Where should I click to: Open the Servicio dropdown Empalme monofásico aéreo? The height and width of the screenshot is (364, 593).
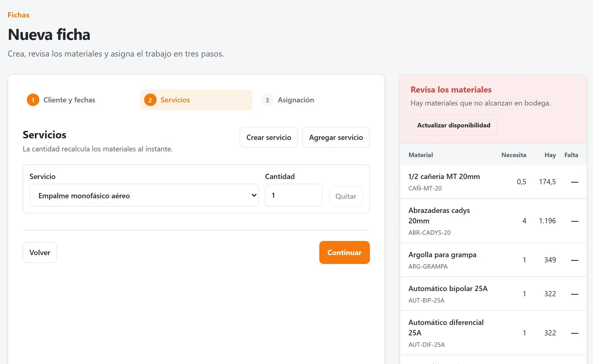[x=144, y=195]
